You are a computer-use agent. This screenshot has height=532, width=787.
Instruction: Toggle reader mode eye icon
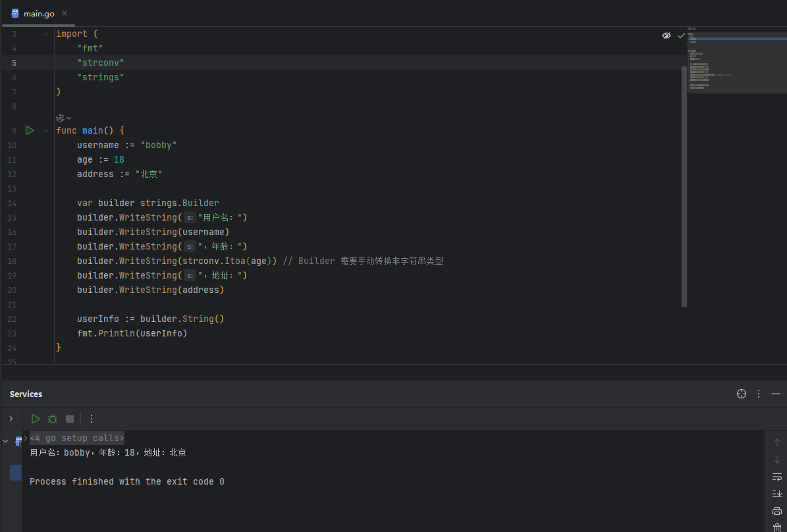click(x=666, y=36)
